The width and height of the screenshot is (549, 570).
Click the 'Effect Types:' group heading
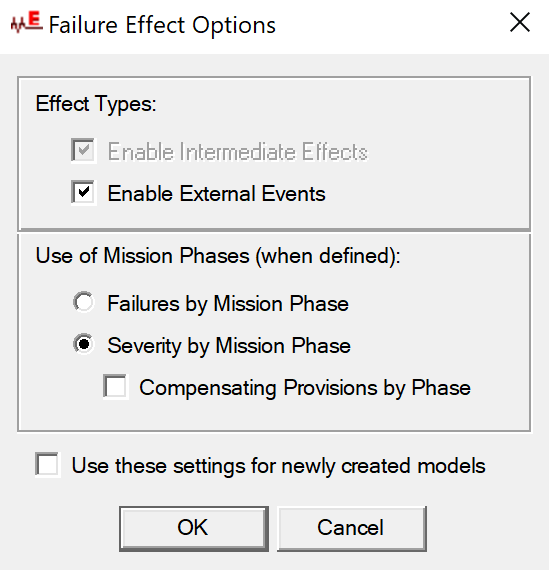tap(96, 104)
